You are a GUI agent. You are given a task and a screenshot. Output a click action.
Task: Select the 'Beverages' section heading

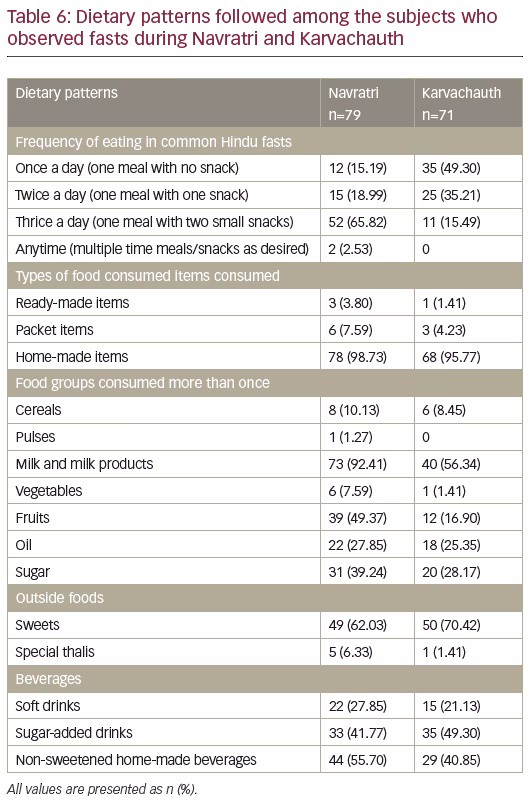tap(48, 679)
